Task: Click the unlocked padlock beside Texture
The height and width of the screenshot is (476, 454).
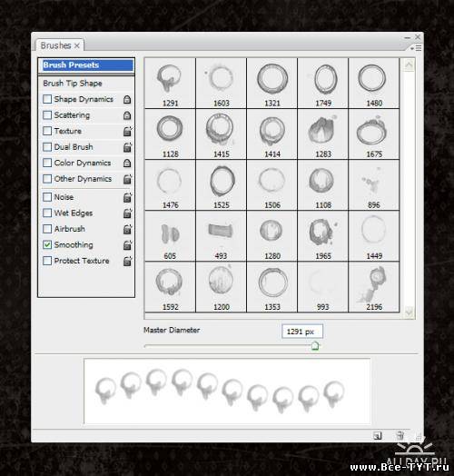Action: [127, 131]
